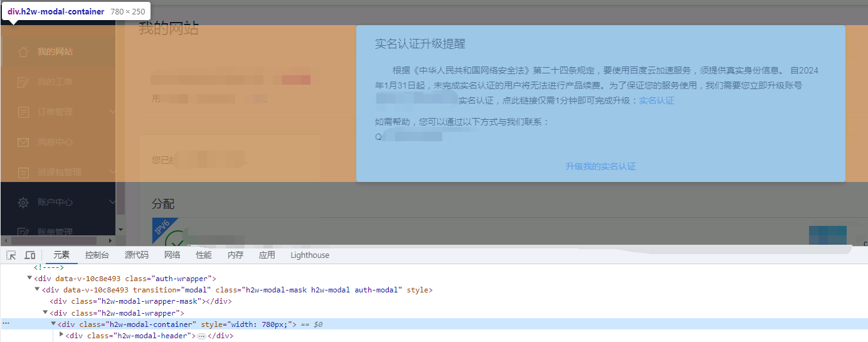
Task: Expand the 订单管理 submenu chevron
Action: click(x=112, y=112)
